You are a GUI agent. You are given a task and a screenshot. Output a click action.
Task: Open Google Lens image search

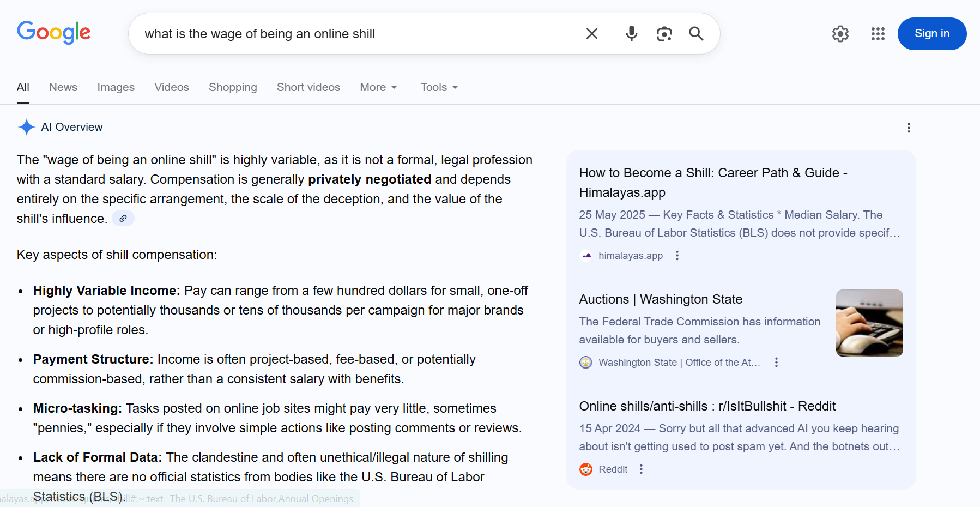point(664,34)
